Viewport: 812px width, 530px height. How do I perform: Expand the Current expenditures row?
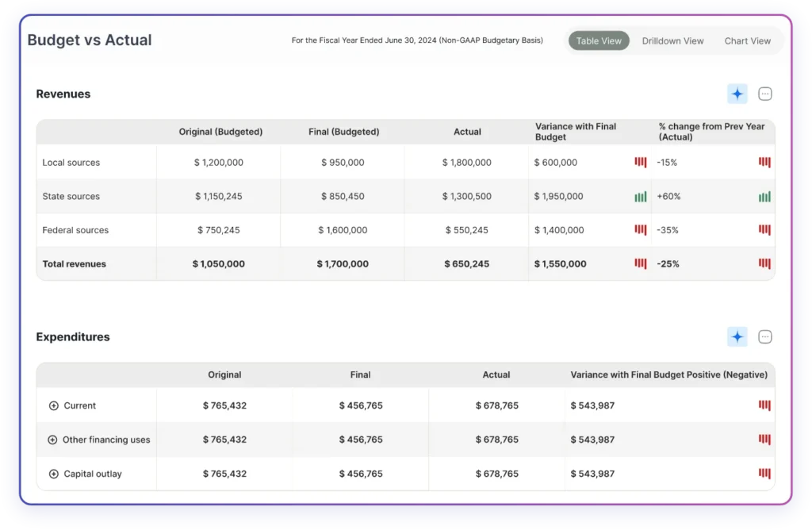[54, 405]
